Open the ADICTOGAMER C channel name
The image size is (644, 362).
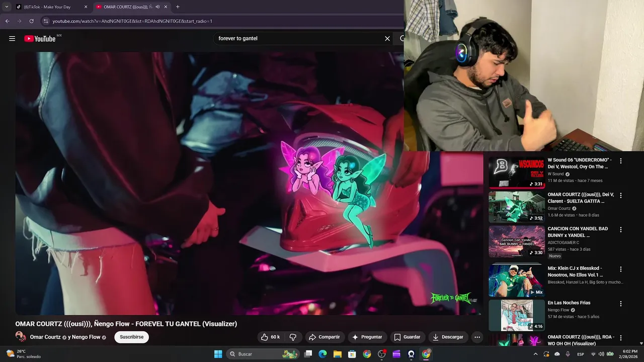point(563,242)
